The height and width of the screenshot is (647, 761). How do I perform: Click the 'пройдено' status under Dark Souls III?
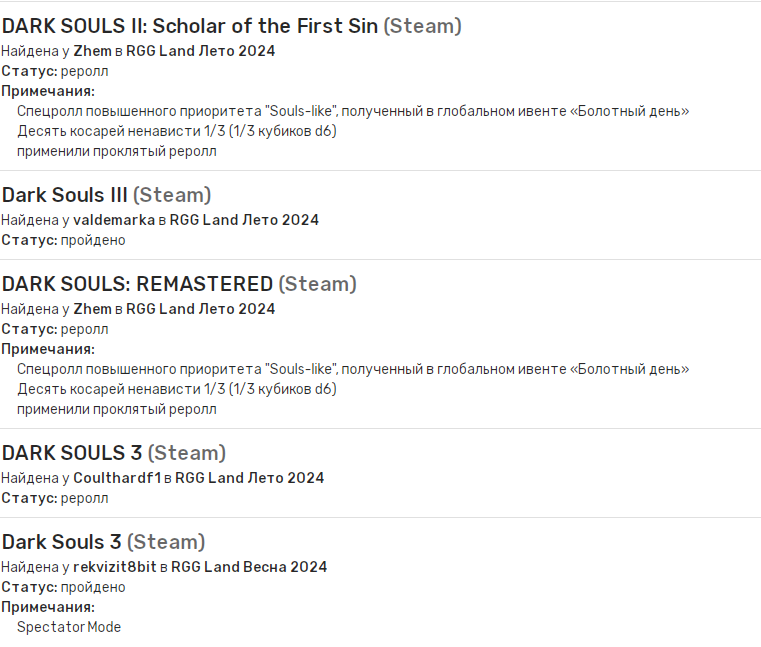tap(93, 240)
